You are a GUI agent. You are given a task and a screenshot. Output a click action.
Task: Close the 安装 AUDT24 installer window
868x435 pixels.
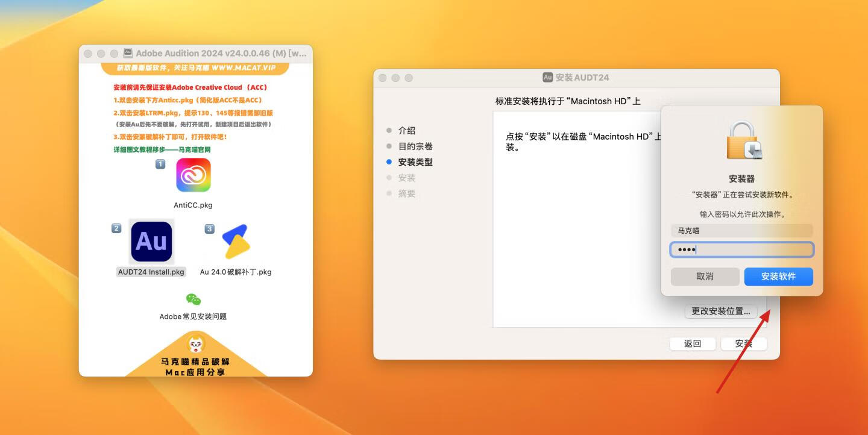click(383, 78)
